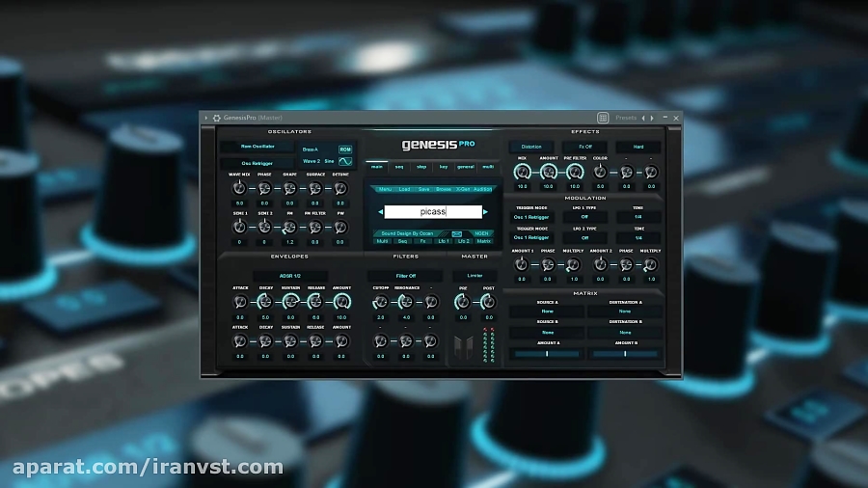Click the Wave Mix knob
This screenshot has width=868, height=488.
pyautogui.click(x=239, y=188)
